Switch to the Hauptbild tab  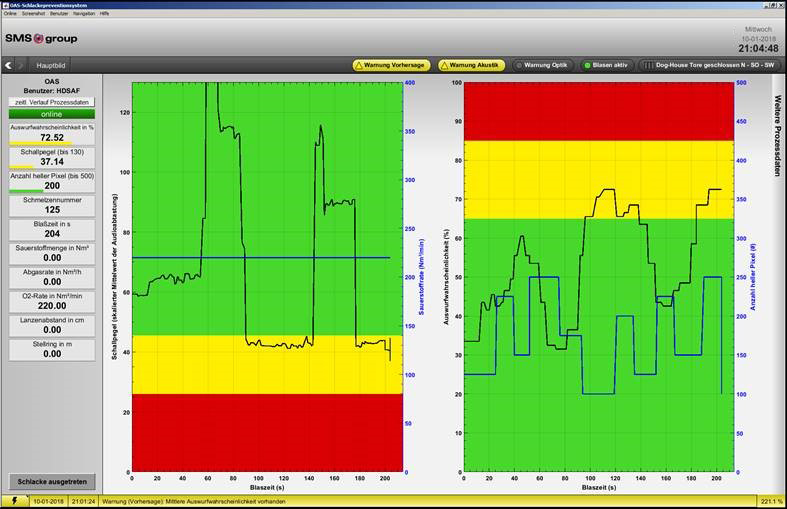click(x=51, y=65)
